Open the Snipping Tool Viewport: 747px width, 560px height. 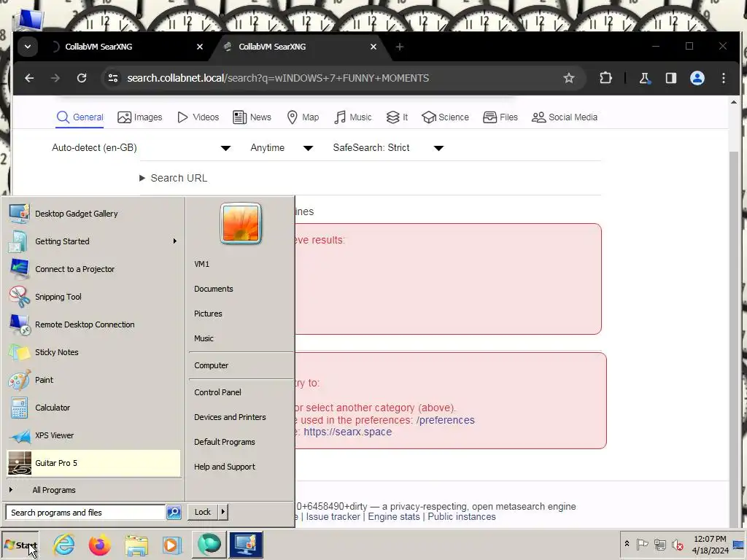click(x=94, y=297)
